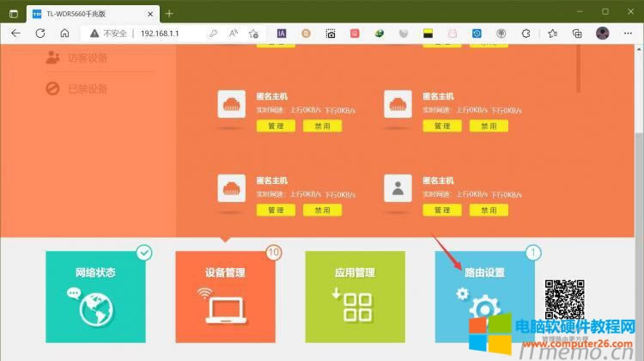Select the 设备管理 device management tile

[x=225, y=298]
